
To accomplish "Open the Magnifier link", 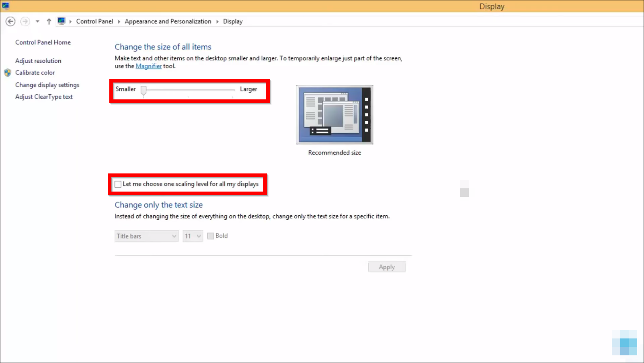I will point(148,66).
